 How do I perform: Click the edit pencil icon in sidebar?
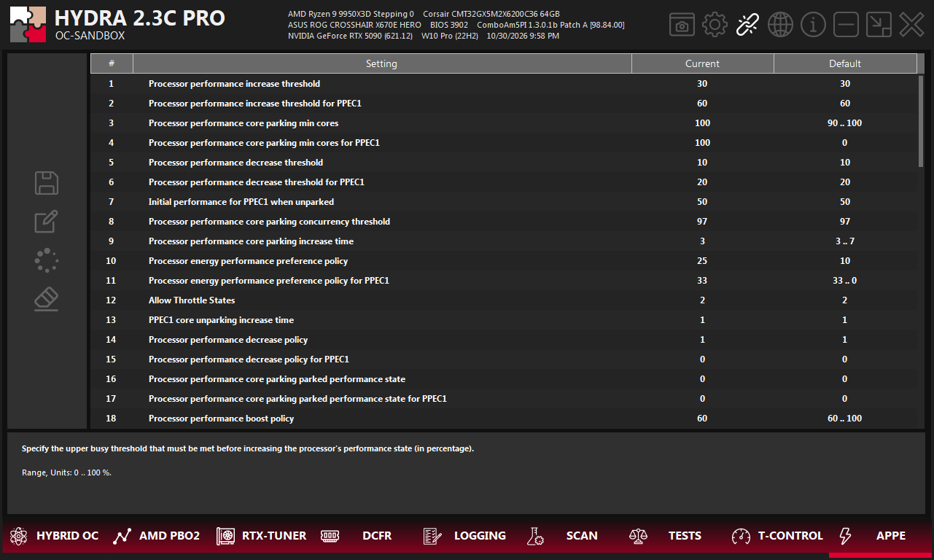[x=47, y=222]
